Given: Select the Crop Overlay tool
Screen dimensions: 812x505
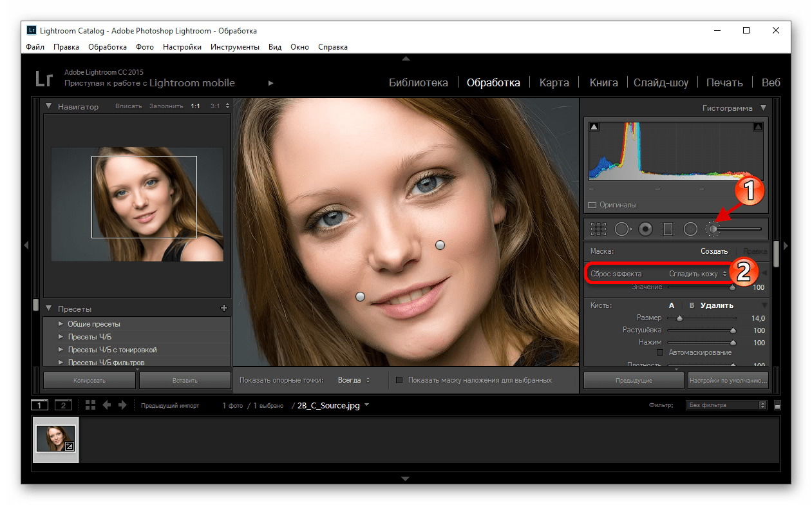Looking at the screenshot, I should (x=599, y=229).
